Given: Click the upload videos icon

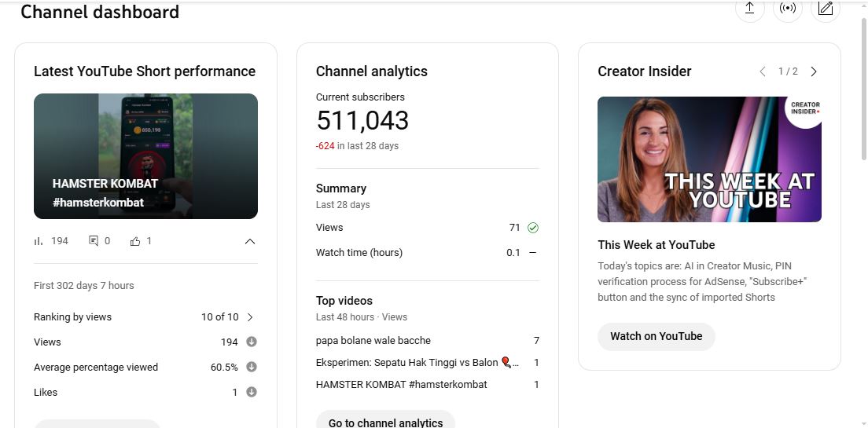Looking at the screenshot, I should pos(749,8).
